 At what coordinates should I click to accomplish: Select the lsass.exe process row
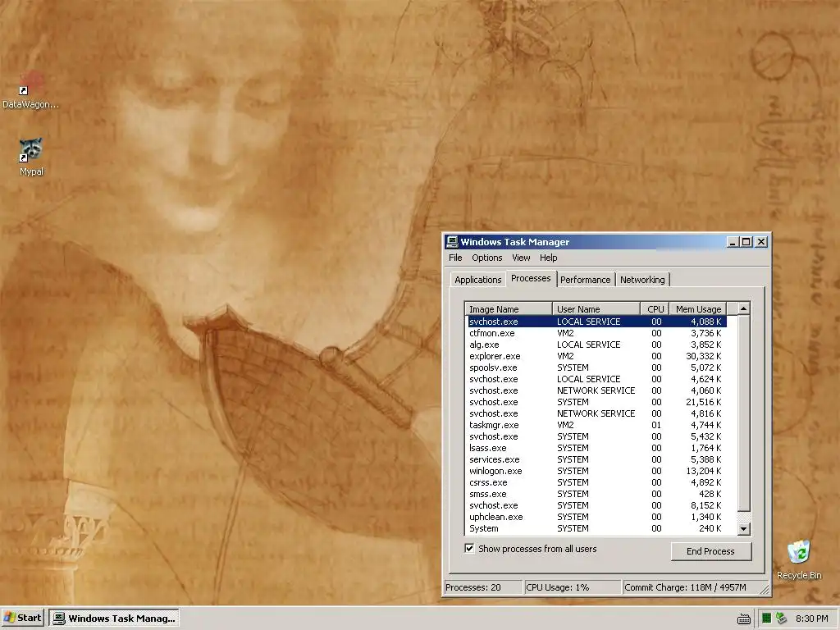[596, 448]
